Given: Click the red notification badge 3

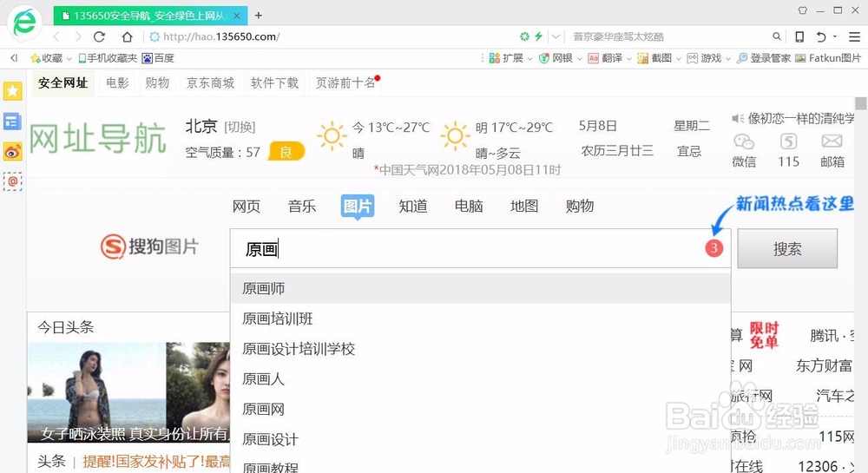Looking at the screenshot, I should click(x=714, y=248).
